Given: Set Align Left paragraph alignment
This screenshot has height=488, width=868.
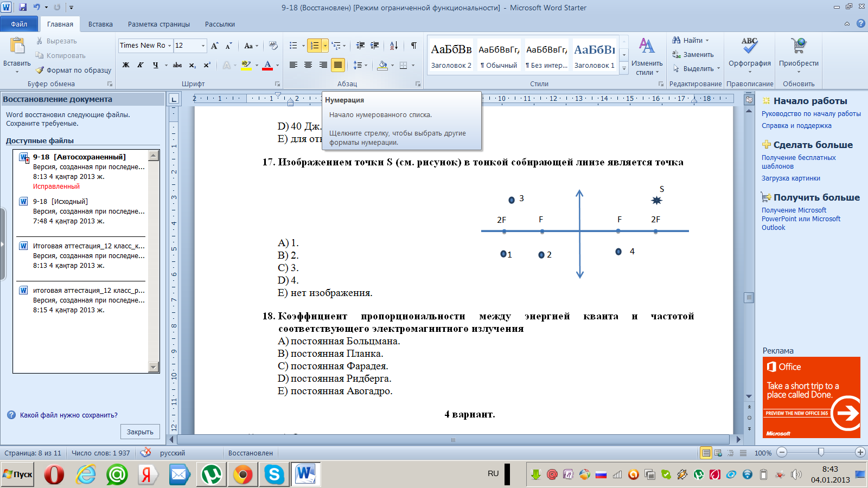Looking at the screenshot, I should click(293, 65).
